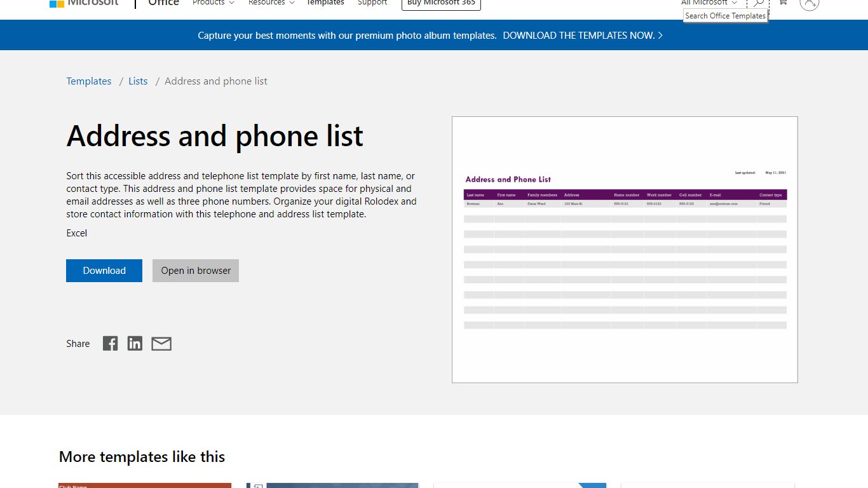Viewport: 868px width, 488px height.
Task: Click the Microsoft logo
Action: tap(84, 3)
